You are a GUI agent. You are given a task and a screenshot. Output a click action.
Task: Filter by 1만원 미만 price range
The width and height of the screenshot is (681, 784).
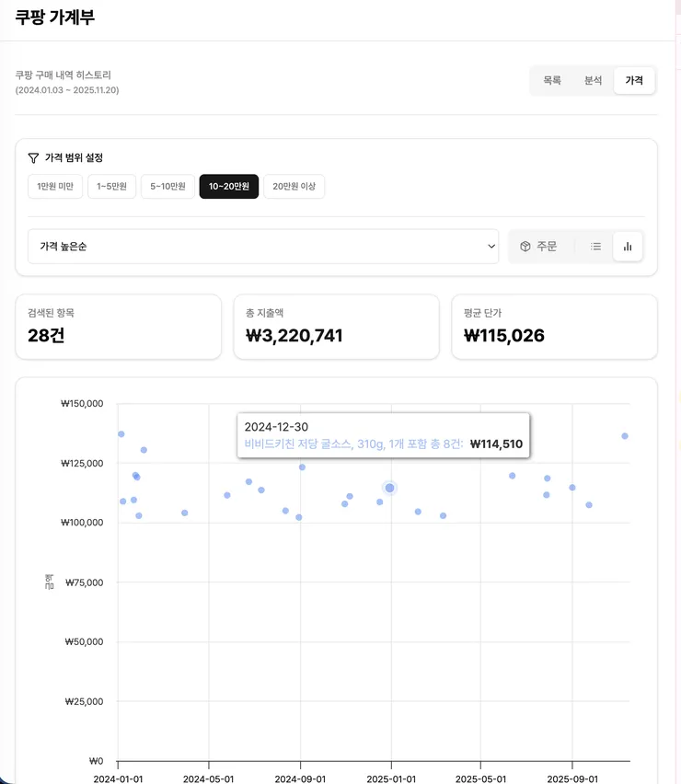(x=55, y=187)
